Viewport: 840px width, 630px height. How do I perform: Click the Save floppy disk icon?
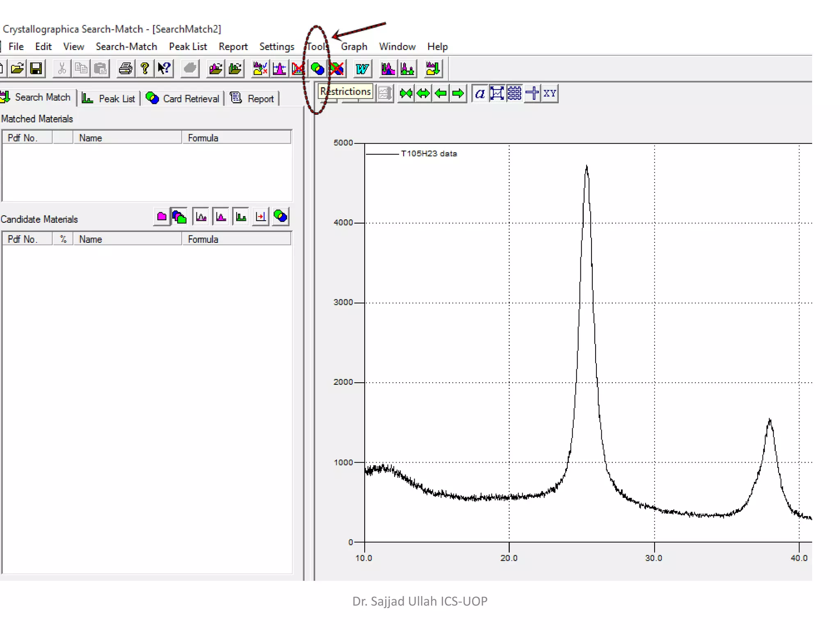36,68
